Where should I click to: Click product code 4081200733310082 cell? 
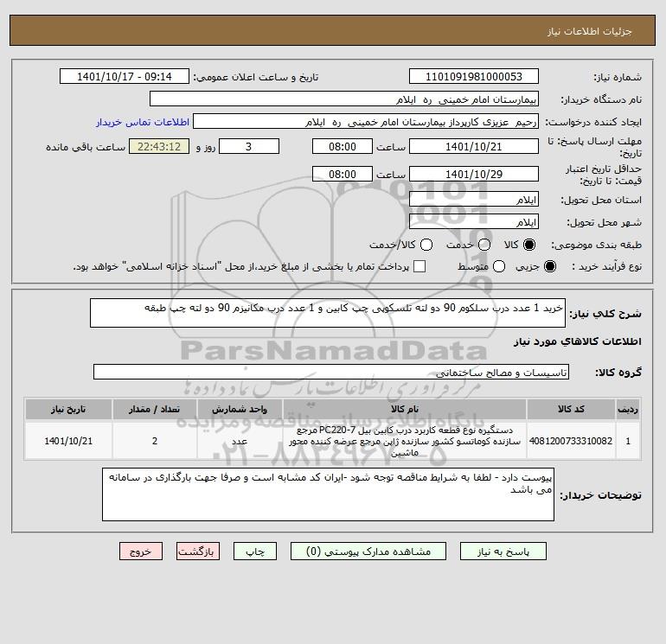(571, 441)
